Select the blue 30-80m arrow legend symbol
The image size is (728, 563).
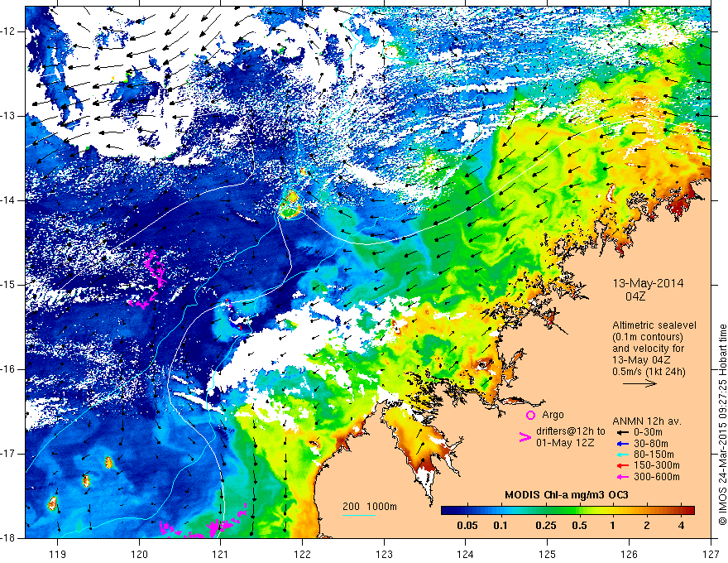click(x=621, y=444)
